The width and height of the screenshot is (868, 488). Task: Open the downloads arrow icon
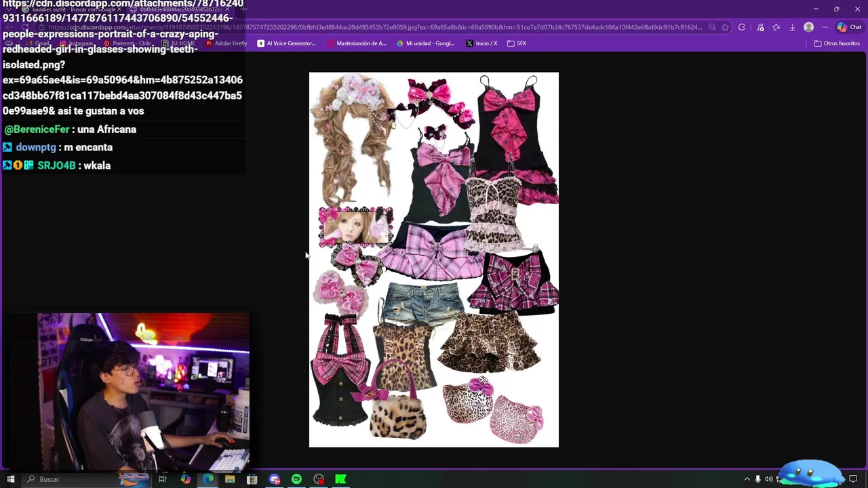point(792,27)
